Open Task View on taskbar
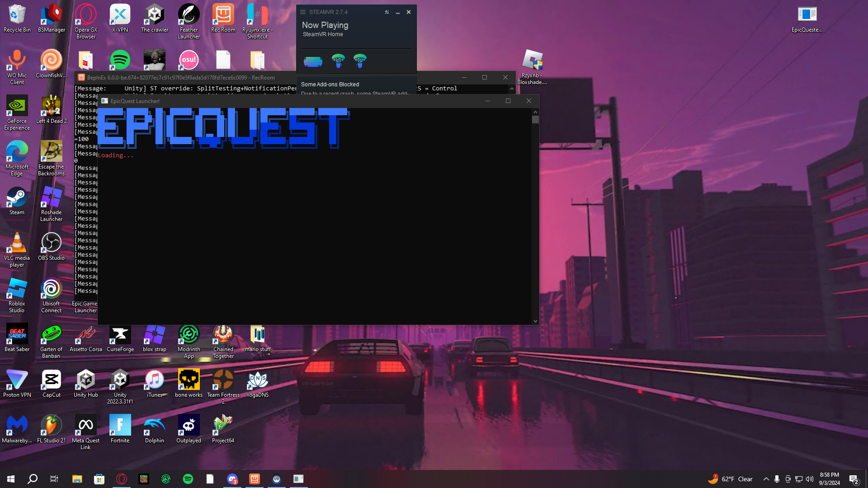868x488 pixels. [x=54, y=479]
